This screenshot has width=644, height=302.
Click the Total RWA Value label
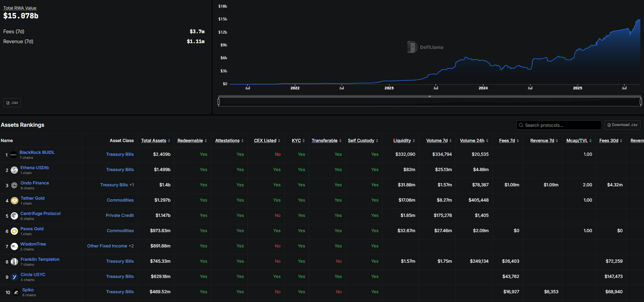(x=20, y=8)
